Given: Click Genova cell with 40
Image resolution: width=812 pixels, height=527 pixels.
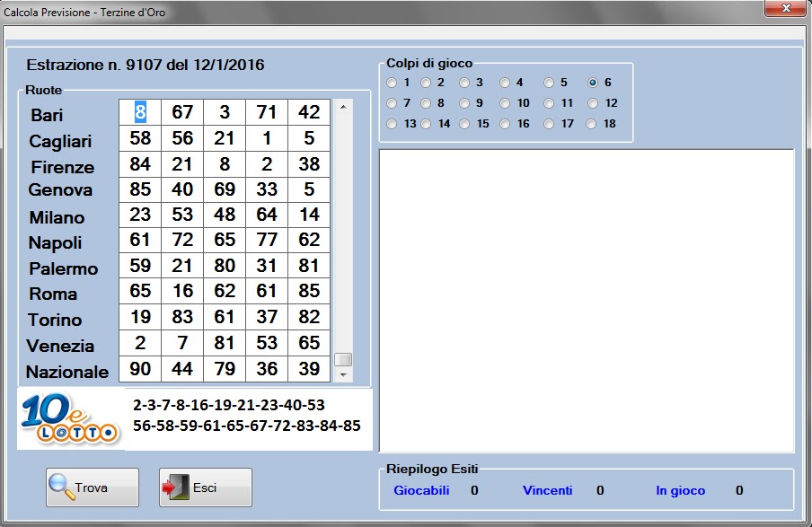Looking at the screenshot, I should point(182,189).
